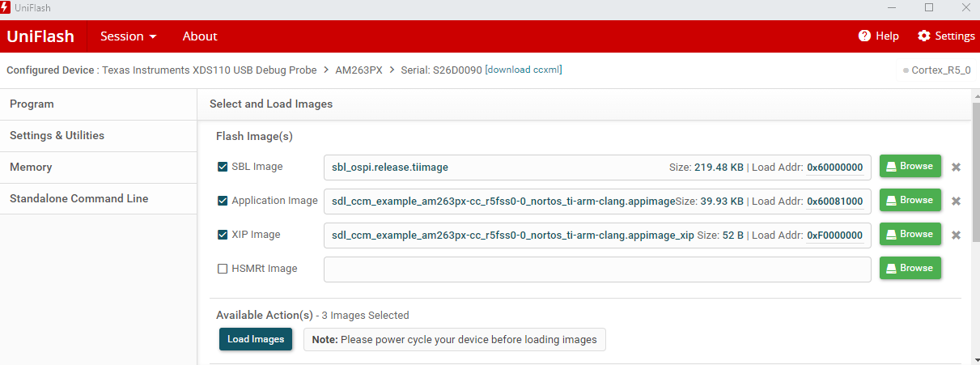Screen dimensions: 980x365
Task: Browse for the HSMRt image file
Action: [x=910, y=268]
